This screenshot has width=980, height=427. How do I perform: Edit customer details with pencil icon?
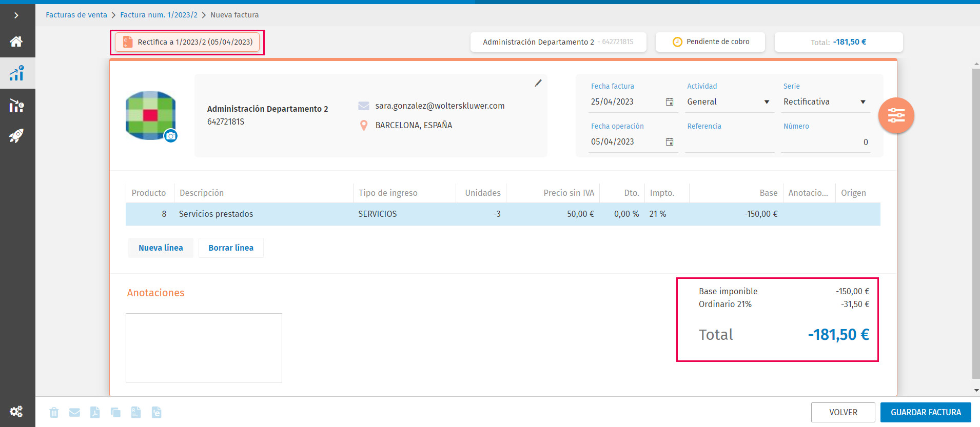538,83
